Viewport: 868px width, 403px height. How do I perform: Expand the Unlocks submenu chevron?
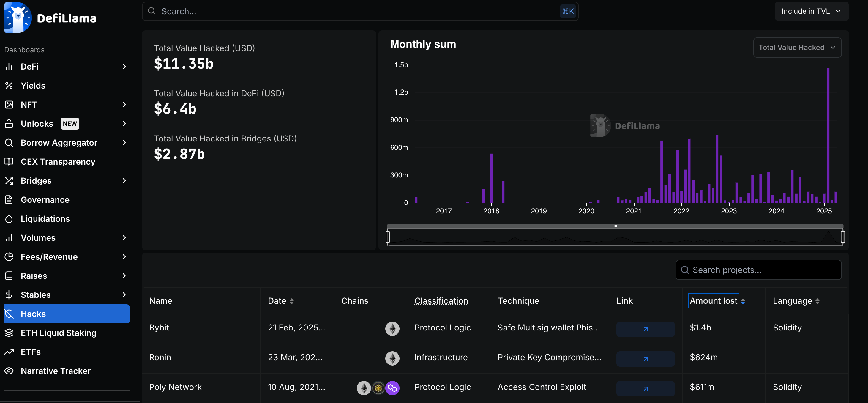pos(124,124)
